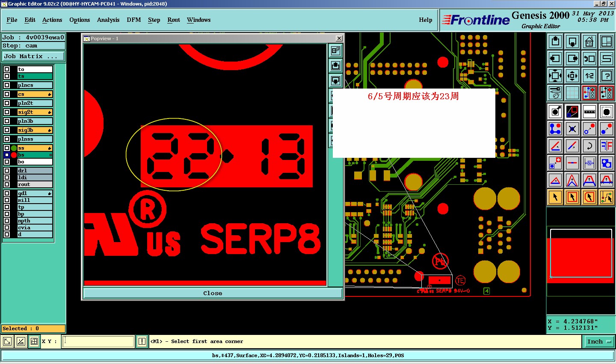The image size is (616, 364).
Task: Open the Analysis menu
Action: [x=108, y=20]
